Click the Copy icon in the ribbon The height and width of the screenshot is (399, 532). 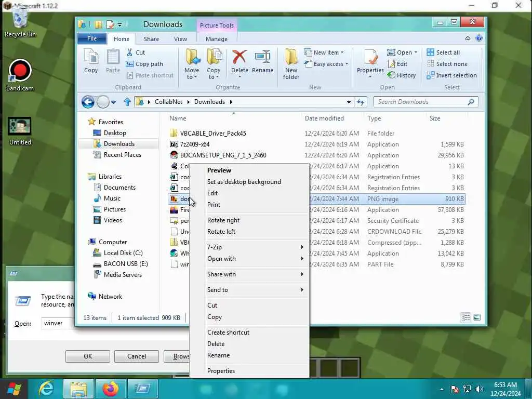[91, 61]
